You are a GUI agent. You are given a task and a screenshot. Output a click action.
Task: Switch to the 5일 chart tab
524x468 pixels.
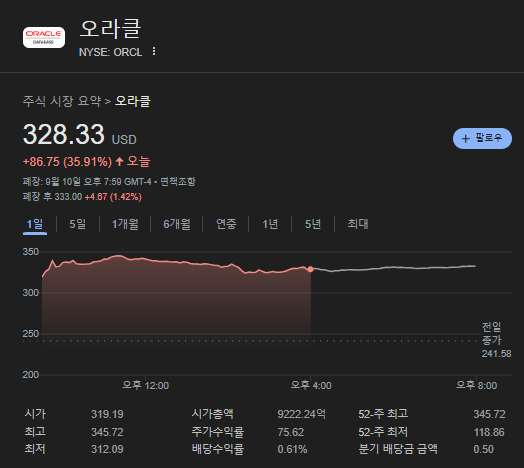(78, 224)
